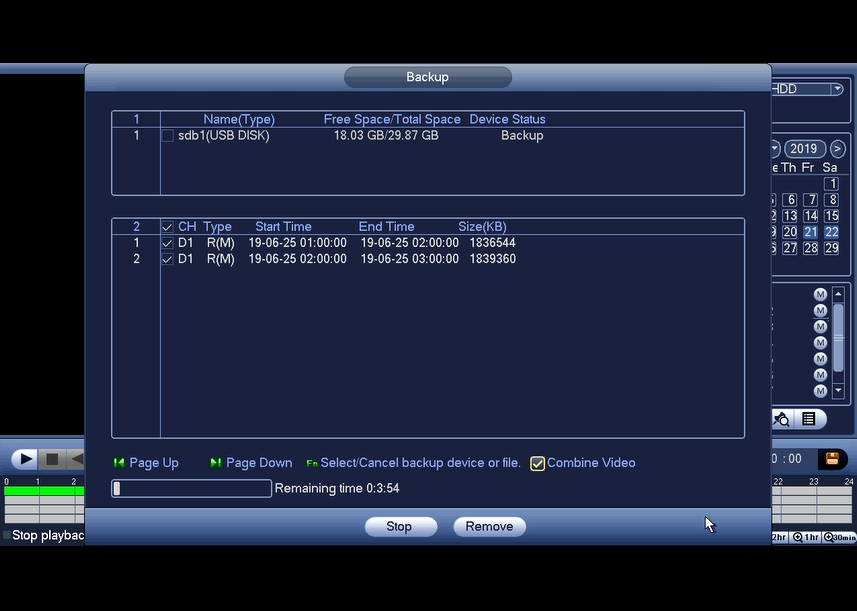Click the square Stop playback control
This screenshot has width=857, height=611.
(x=52, y=459)
